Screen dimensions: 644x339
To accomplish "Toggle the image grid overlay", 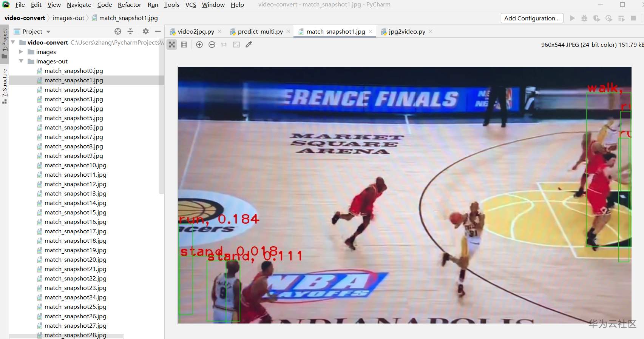I will tap(184, 45).
